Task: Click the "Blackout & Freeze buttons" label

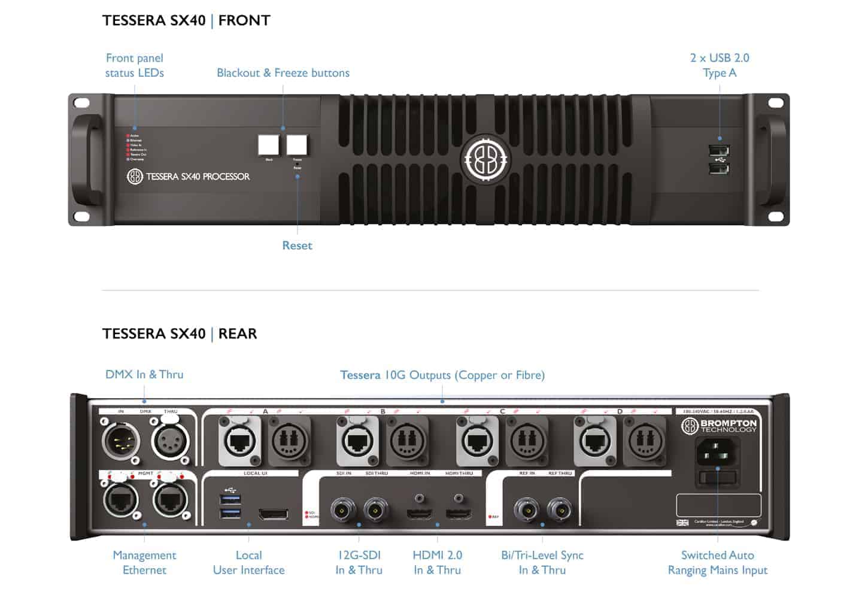Action: pos(283,73)
